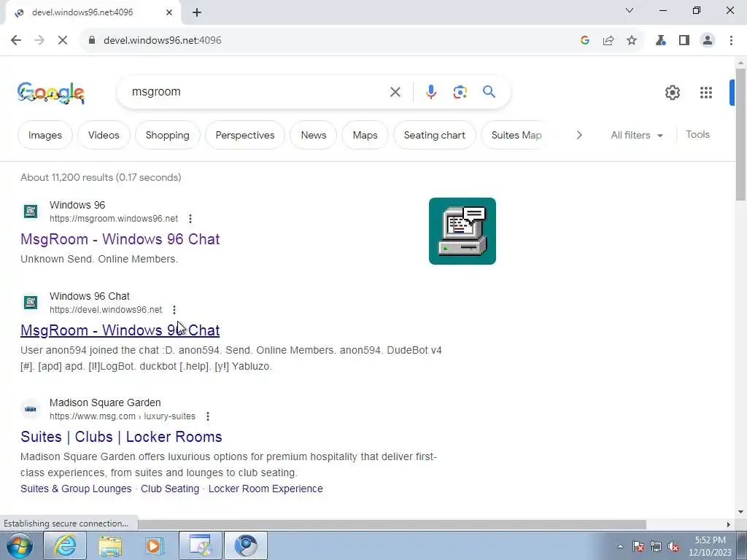This screenshot has width=747, height=560.
Task: Show more filter chips with right chevron
Action: click(578, 135)
